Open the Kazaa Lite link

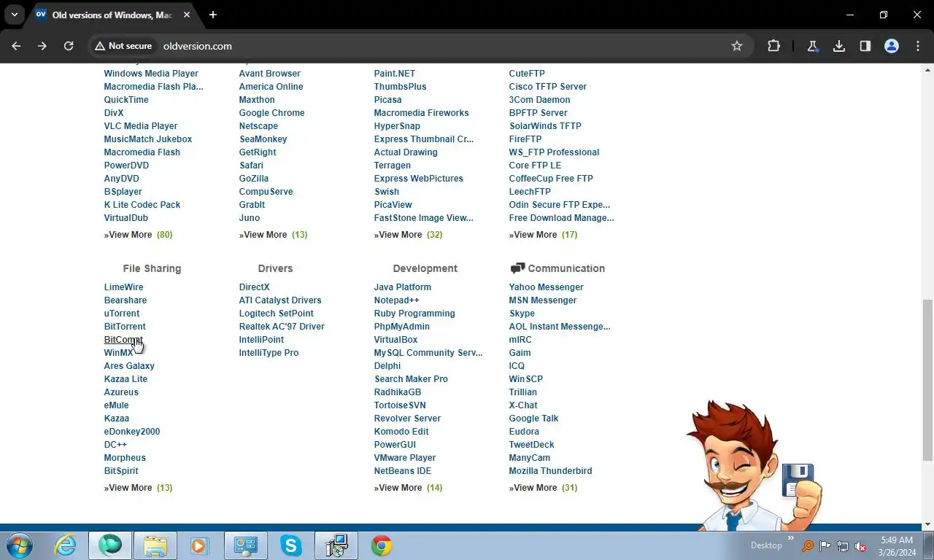(x=126, y=379)
